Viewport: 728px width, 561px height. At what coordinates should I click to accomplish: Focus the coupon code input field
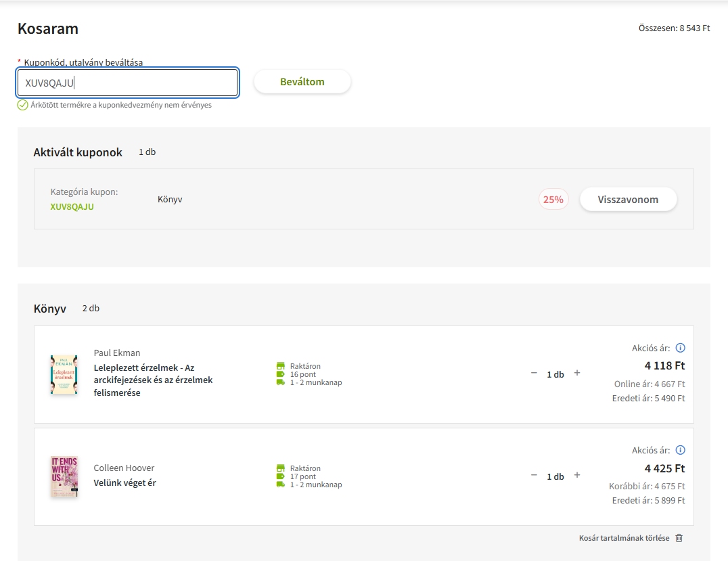(x=127, y=83)
